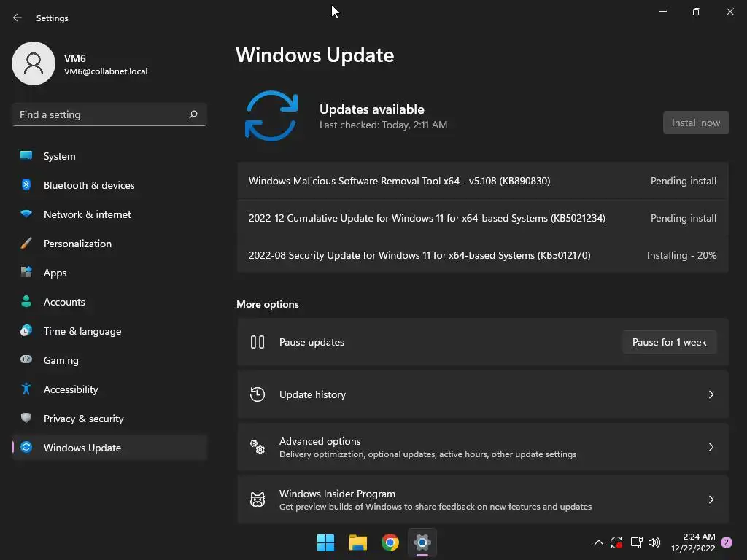Image resolution: width=747 pixels, height=560 pixels.
Task: Click the update status tray icon
Action: click(616, 542)
